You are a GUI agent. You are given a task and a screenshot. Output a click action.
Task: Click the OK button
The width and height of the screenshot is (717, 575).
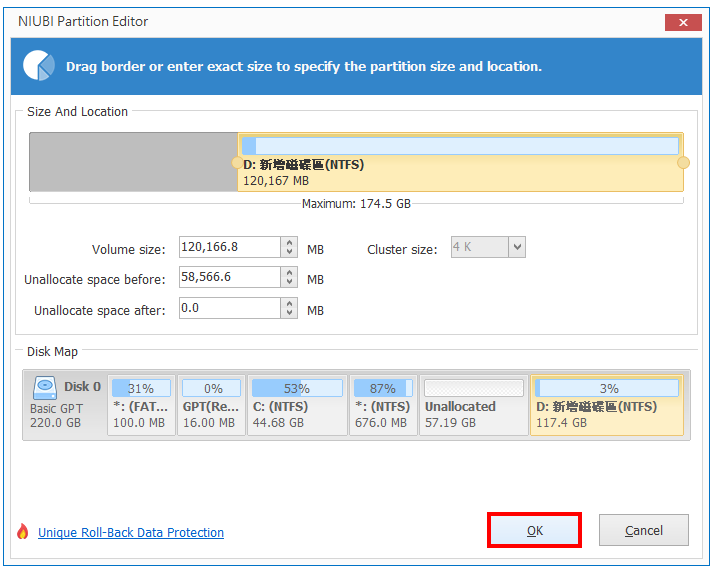tap(534, 530)
